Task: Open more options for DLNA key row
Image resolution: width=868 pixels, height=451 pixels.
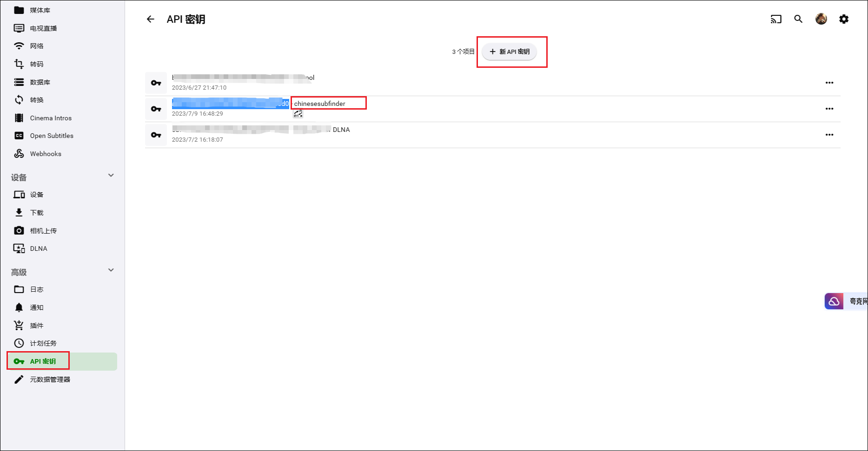Action: click(829, 135)
